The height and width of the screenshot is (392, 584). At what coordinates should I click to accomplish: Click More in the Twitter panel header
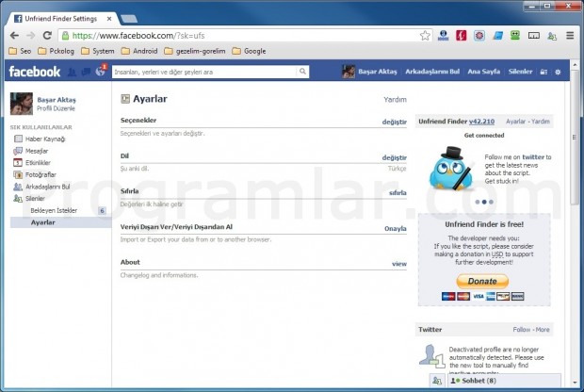pyautogui.click(x=543, y=330)
